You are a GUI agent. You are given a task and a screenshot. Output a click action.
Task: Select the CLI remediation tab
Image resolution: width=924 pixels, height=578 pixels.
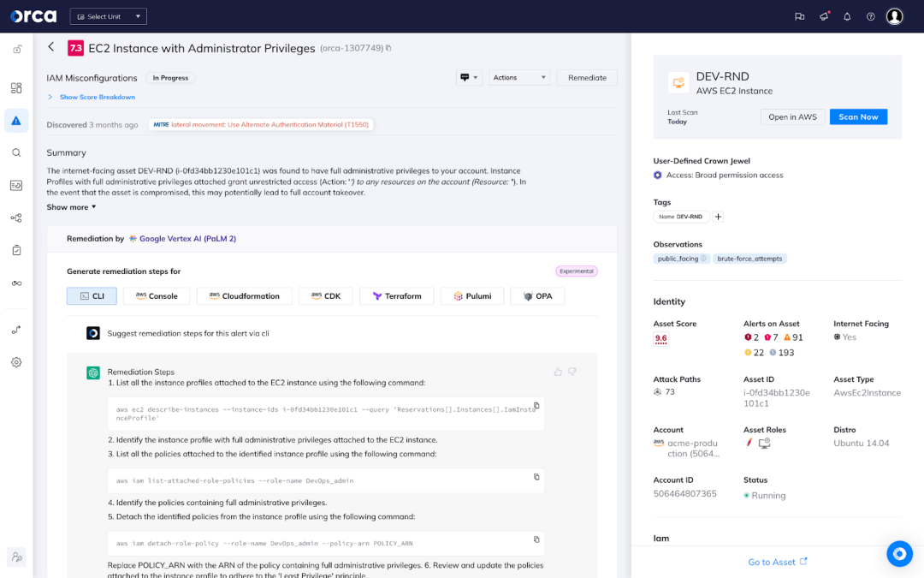point(92,296)
